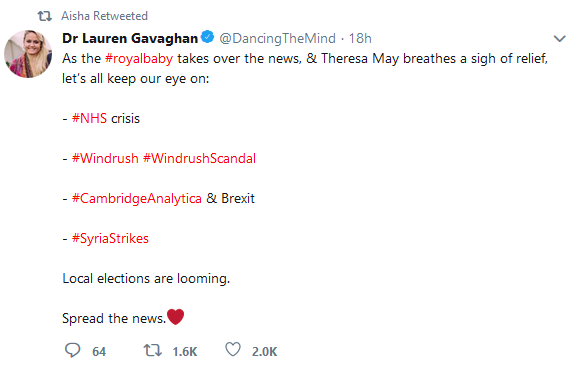This screenshot has height=365, width=579.
Task: Open the #SyriaStrikes hashtag
Action: pyautogui.click(x=110, y=239)
